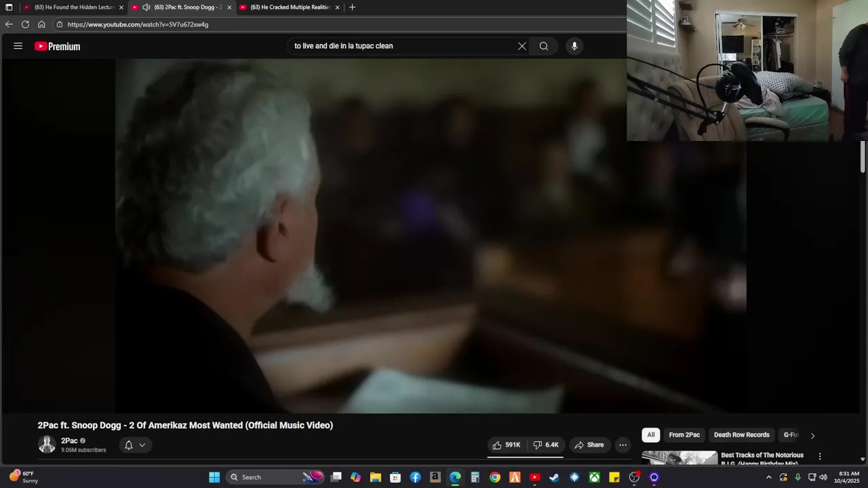The image size is (868, 488).
Task: Open the YouTube guide hamburger menu
Action: pos(18,46)
